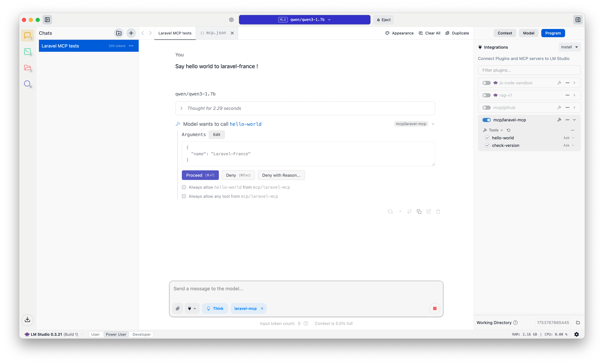Open integrations plug menu in message box
This screenshot has height=364, width=604.
pos(192,308)
